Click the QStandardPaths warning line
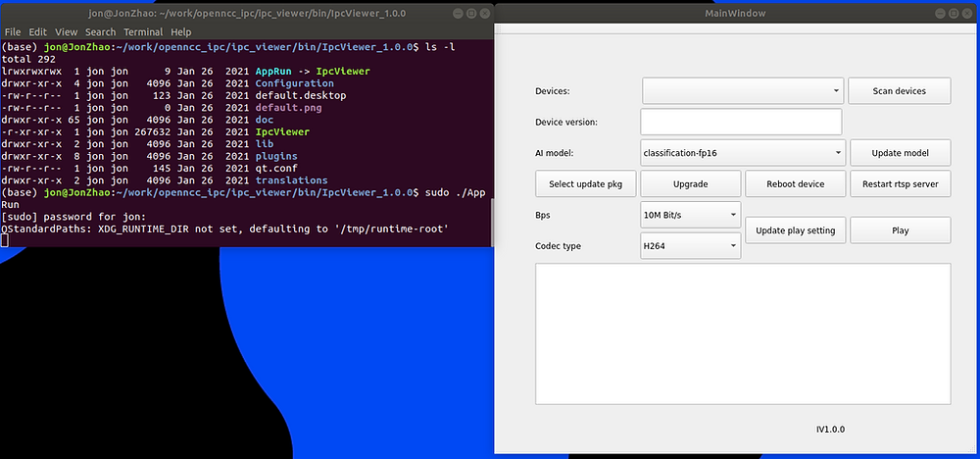 pos(225,229)
